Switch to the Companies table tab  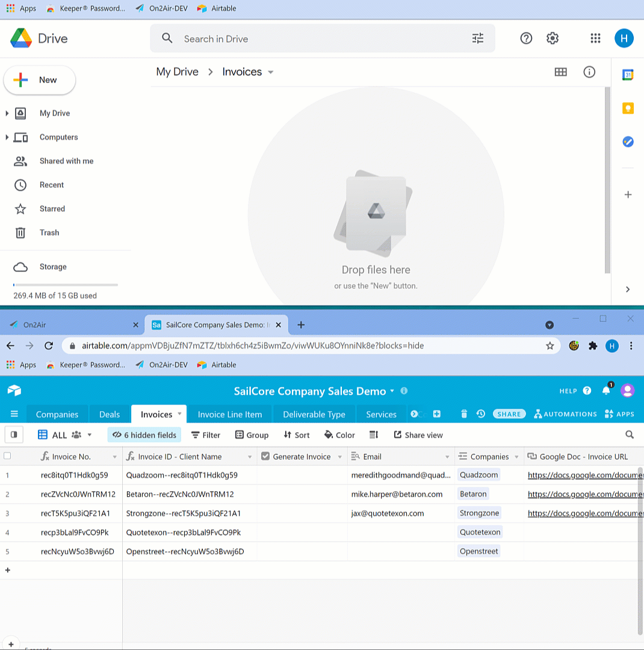(57, 414)
